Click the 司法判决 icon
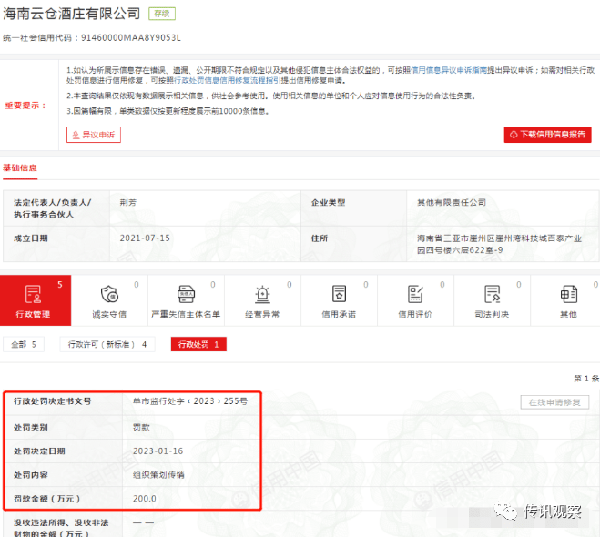Viewport: 600px width, 537px height. (x=490, y=296)
